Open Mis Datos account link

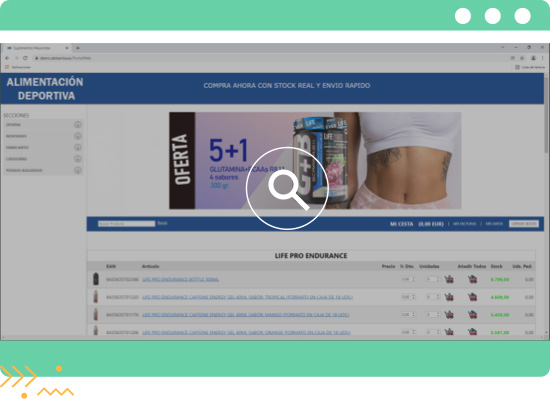[x=494, y=224]
